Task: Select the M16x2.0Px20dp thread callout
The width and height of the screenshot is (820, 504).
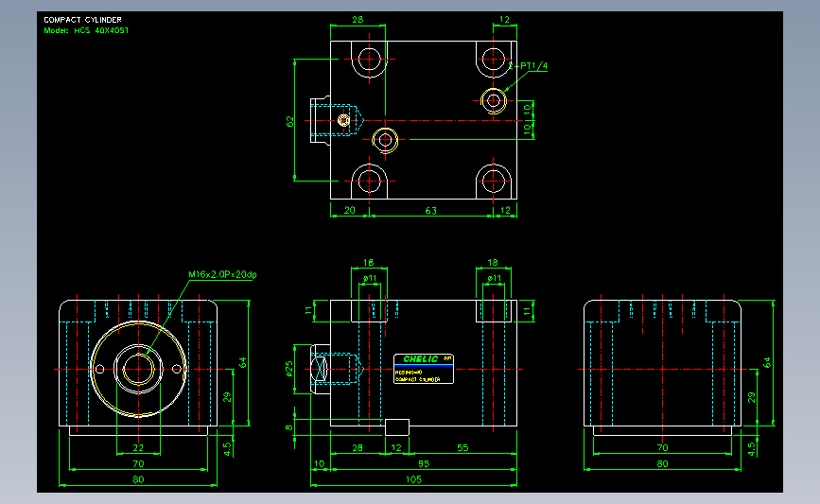Action: click(222, 274)
